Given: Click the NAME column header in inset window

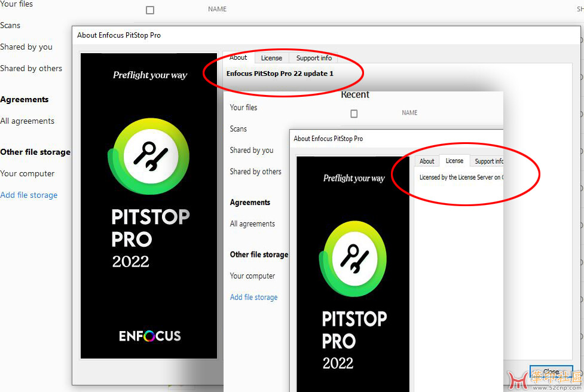Looking at the screenshot, I should (x=409, y=112).
